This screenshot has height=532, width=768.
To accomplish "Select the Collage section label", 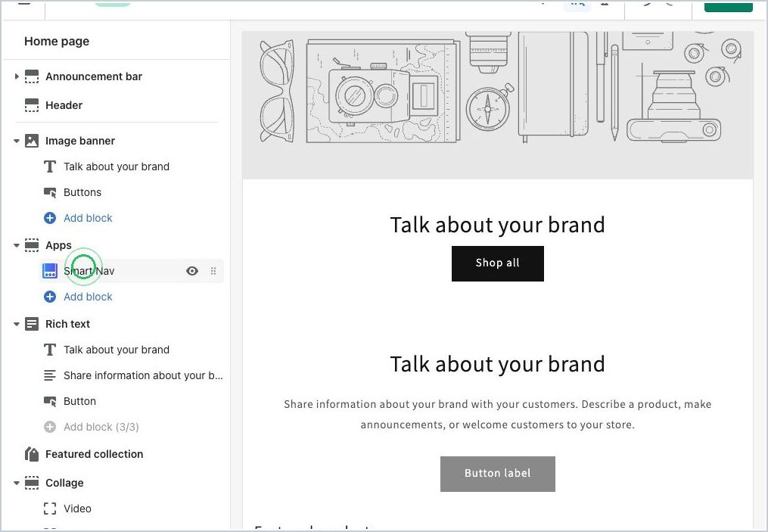I will coord(64,483).
